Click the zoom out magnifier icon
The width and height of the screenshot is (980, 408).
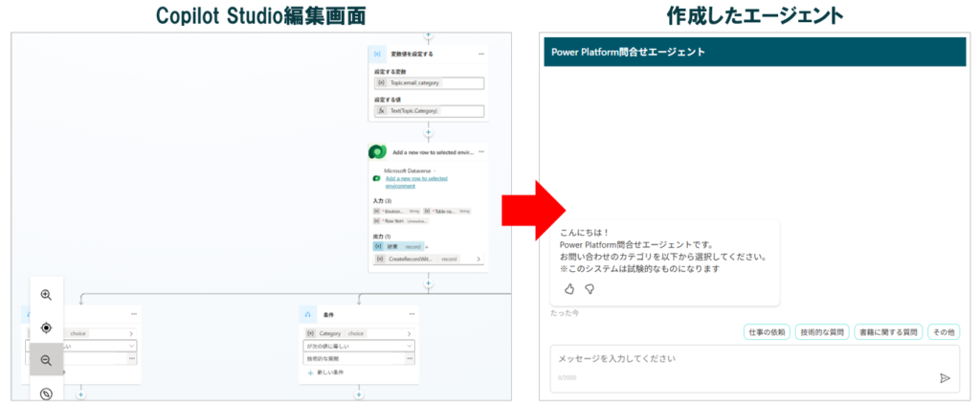(x=46, y=360)
